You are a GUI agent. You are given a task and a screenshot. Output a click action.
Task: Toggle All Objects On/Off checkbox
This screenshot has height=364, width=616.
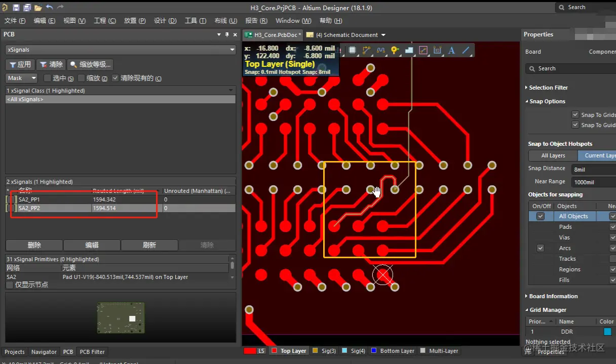point(541,216)
